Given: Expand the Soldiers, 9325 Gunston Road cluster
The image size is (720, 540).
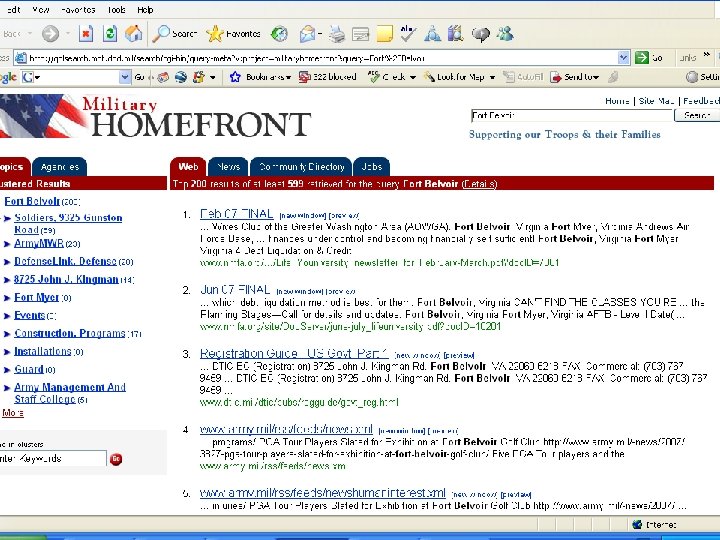Looking at the screenshot, I should tap(7, 218).
